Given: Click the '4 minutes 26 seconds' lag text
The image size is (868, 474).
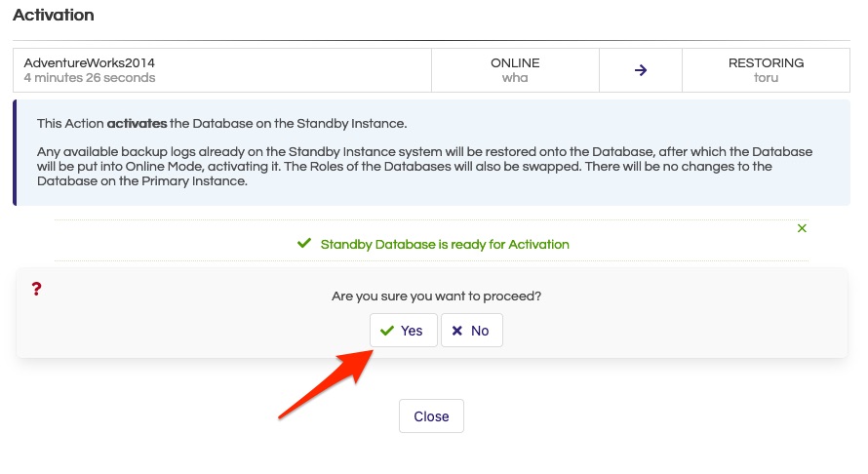Looking at the screenshot, I should (x=90, y=78).
